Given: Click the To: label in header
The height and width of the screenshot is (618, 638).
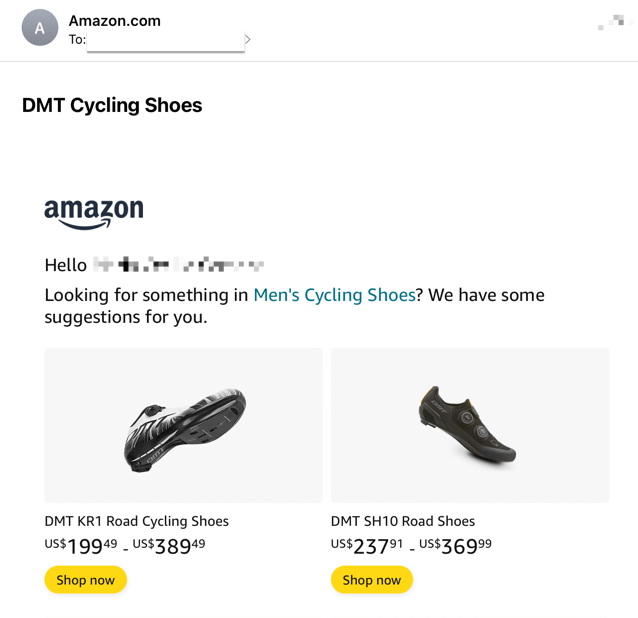Looking at the screenshot, I should tap(77, 39).
